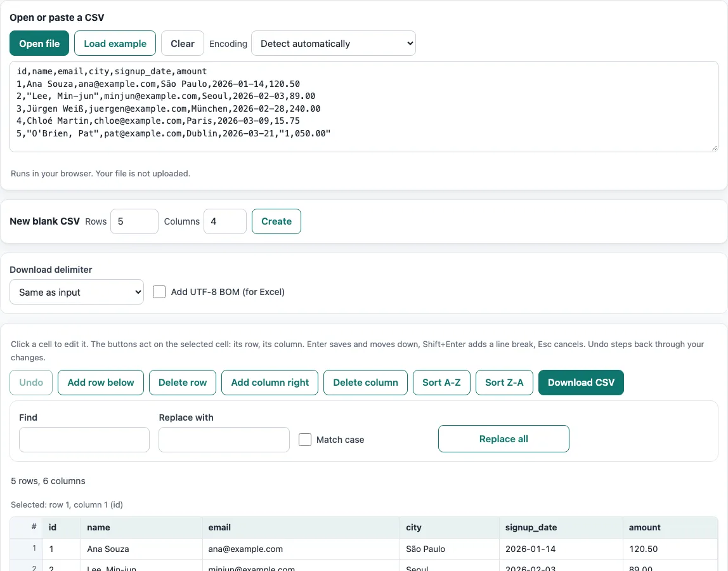The width and height of the screenshot is (728, 571).
Task: Toggle the Match case checkbox
Action: tap(305, 440)
